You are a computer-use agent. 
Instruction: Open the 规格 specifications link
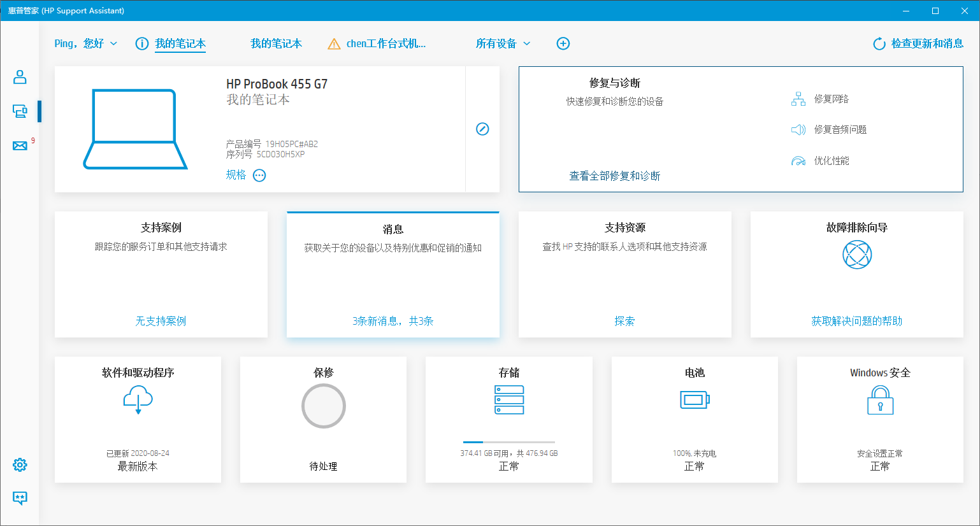[x=236, y=174]
